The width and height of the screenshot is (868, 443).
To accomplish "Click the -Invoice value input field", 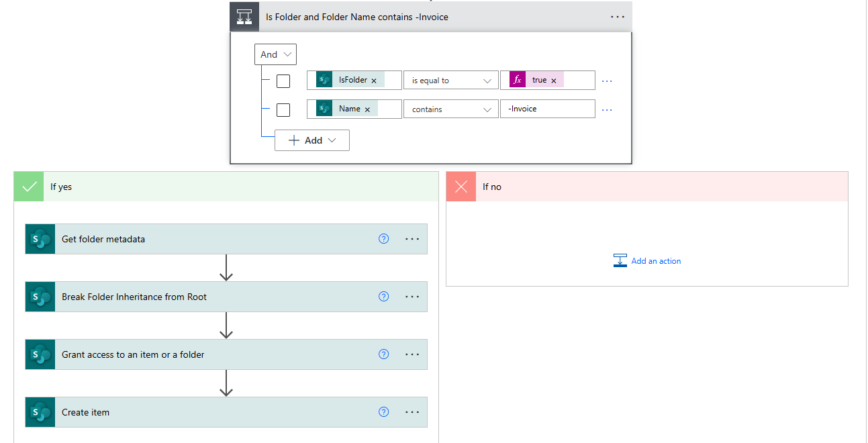I will 547,109.
